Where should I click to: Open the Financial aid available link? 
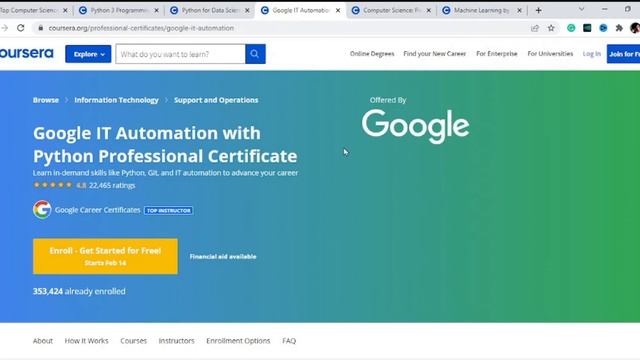click(x=223, y=256)
